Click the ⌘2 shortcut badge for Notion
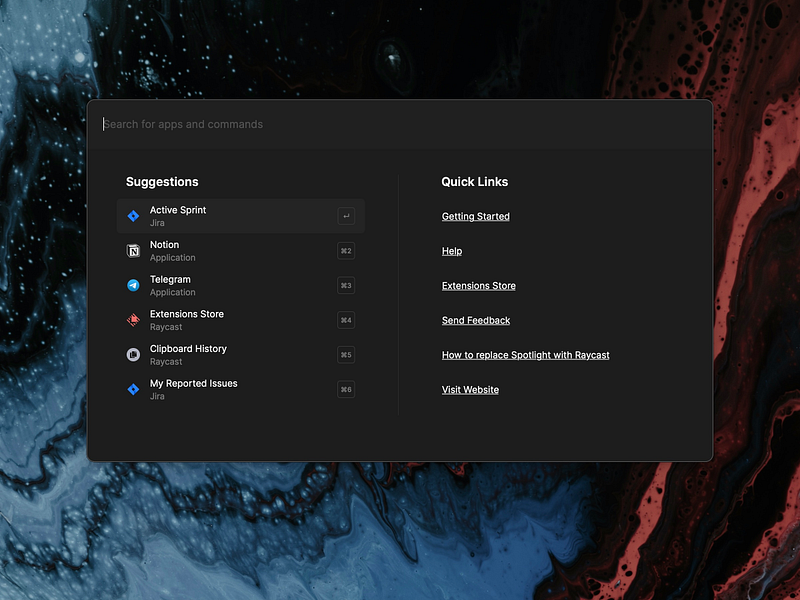Screen dimensions: 800x600 coord(346,251)
